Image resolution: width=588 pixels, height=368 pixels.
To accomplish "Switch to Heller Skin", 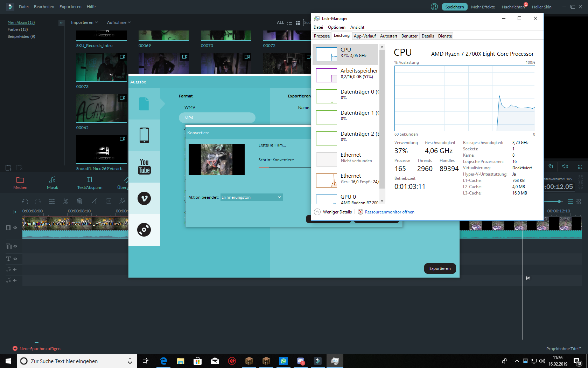I will pos(541,7).
